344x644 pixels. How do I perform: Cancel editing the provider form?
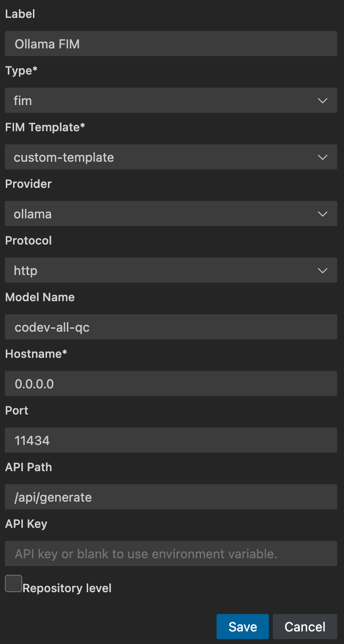pyautogui.click(x=305, y=627)
